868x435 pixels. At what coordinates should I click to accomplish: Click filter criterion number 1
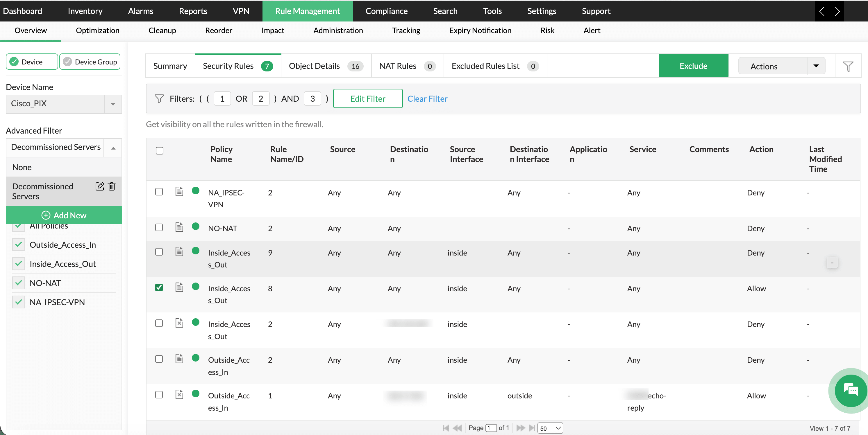[222, 99]
